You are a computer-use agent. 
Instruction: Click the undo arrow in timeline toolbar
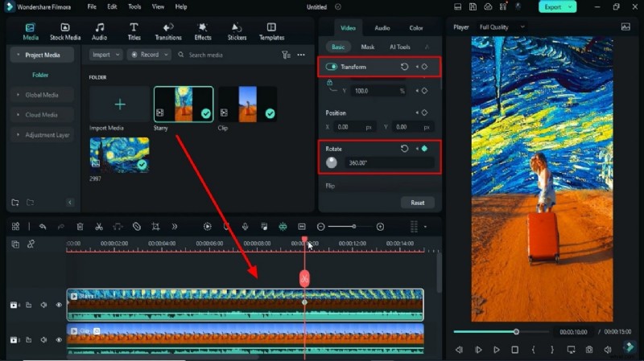(x=43, y=227)
